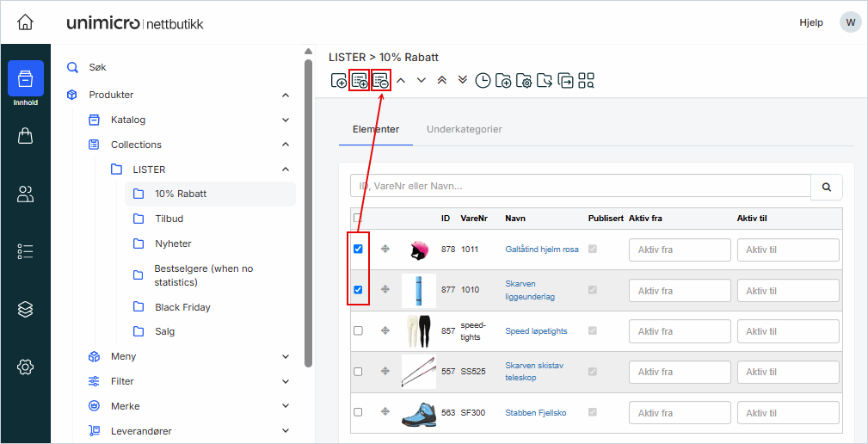Uncheck the Galtåtind hjelm rosa checkbox

pos(358,249)
